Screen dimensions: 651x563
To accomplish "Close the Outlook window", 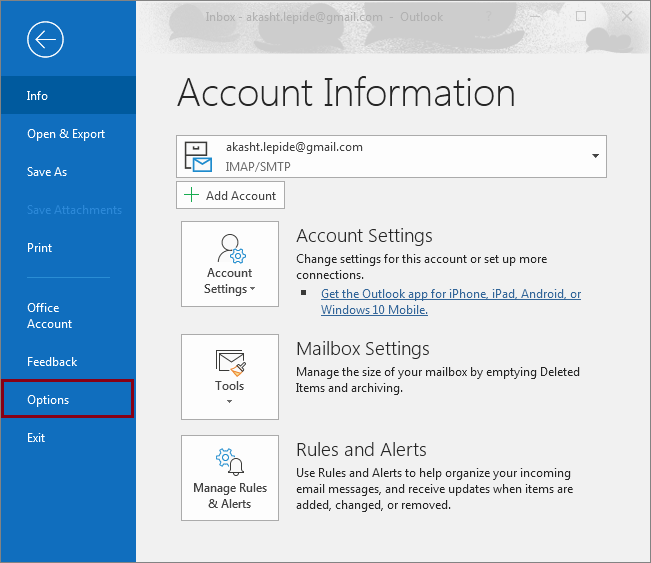I will point(627,16).
